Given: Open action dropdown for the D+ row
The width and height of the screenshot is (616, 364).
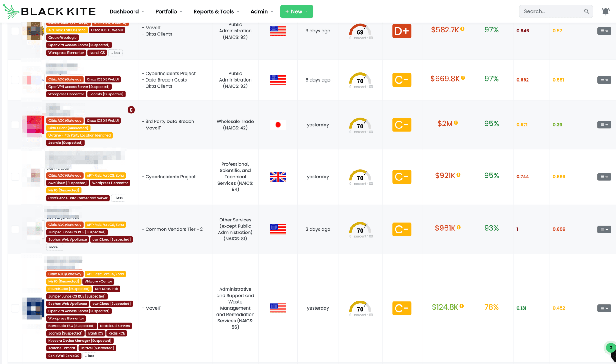Looking at the screenshot, I should pos(604,31).
